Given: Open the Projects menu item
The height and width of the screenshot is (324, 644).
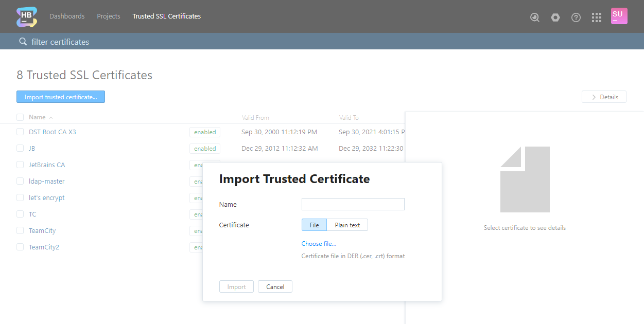Looking at the screenshot, I should point(109,16).
